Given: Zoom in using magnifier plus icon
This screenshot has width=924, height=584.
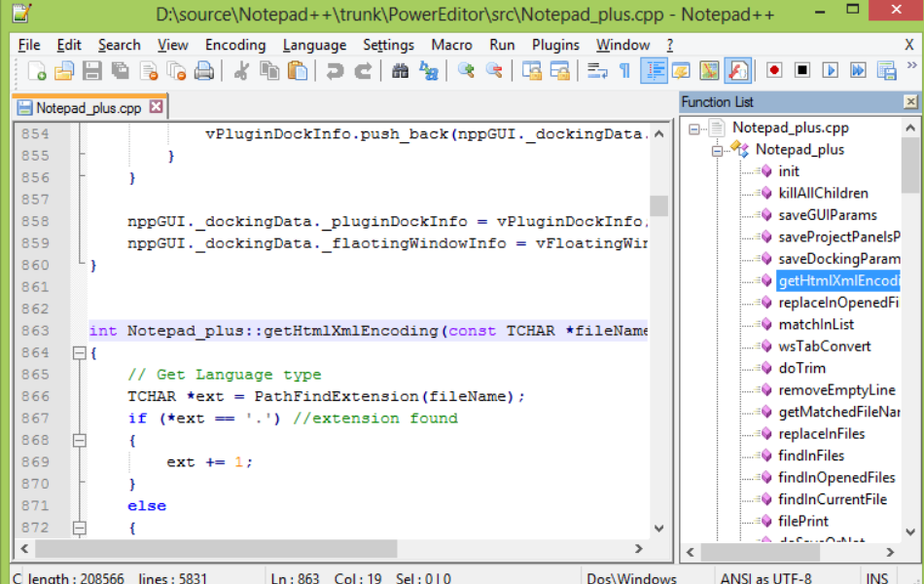Looking at the screenshot, I should 466,71.
